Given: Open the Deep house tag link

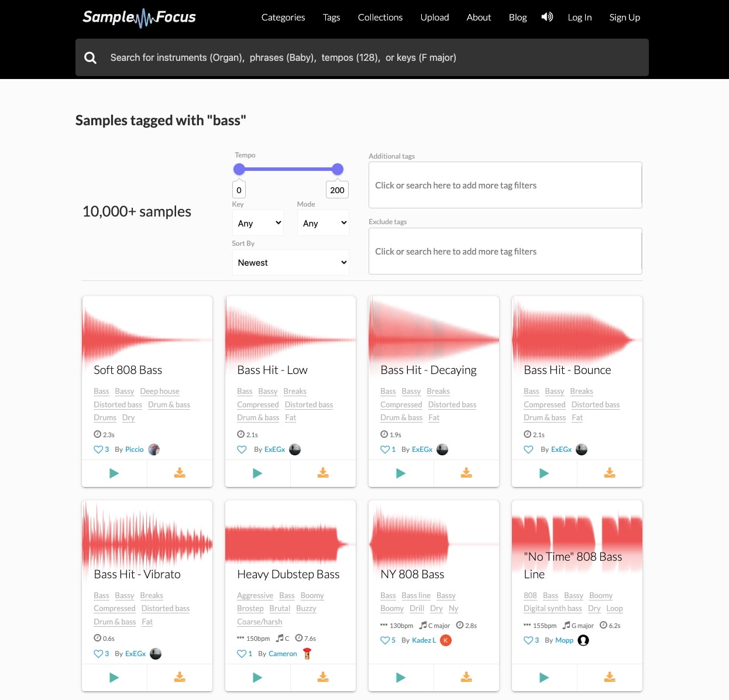Looking at the screenshot, I should tap(160, 391).
